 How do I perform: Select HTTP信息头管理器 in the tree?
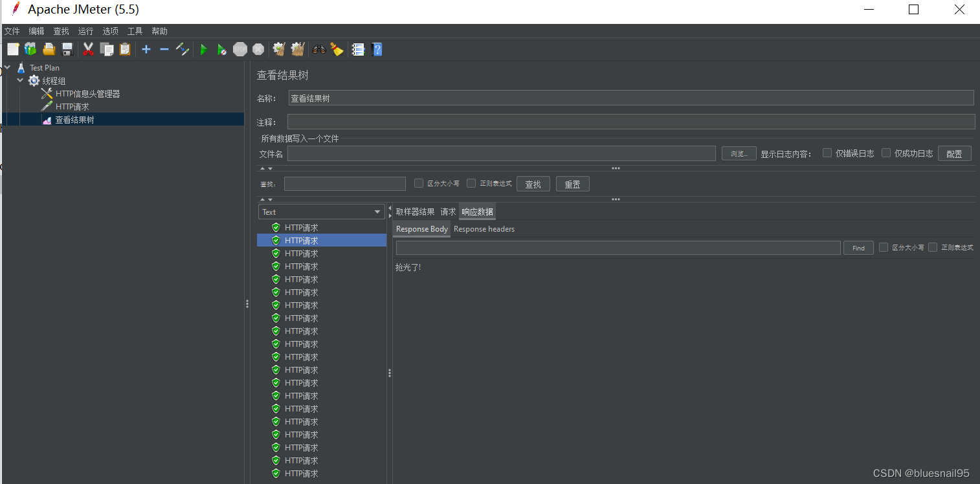click(x=87, y=94)
